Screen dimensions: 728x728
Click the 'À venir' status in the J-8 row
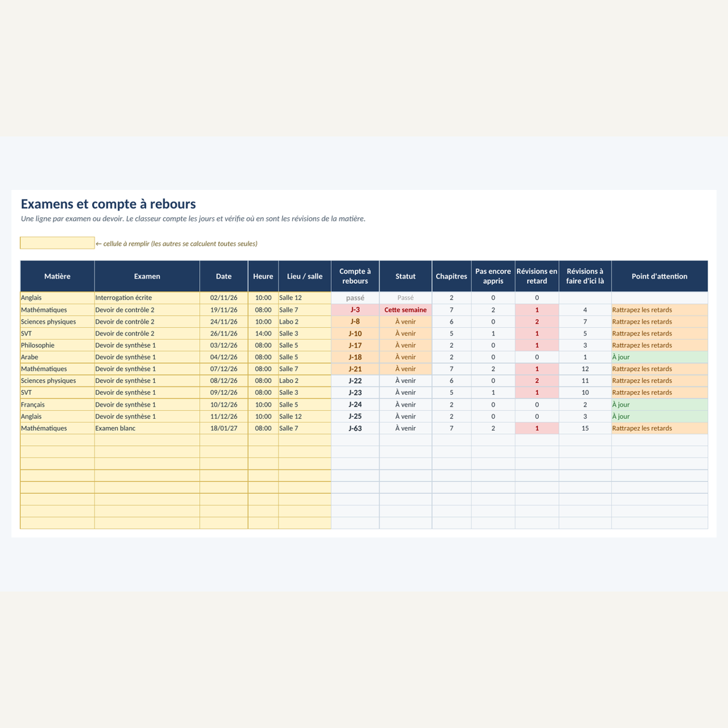406,322
